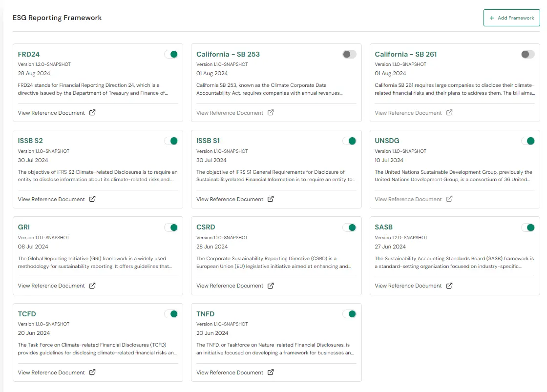This screenshot has width=547, height=392.
Task: Click external-link icon on California SB 253 card
Action: click(x=271, y=112)
